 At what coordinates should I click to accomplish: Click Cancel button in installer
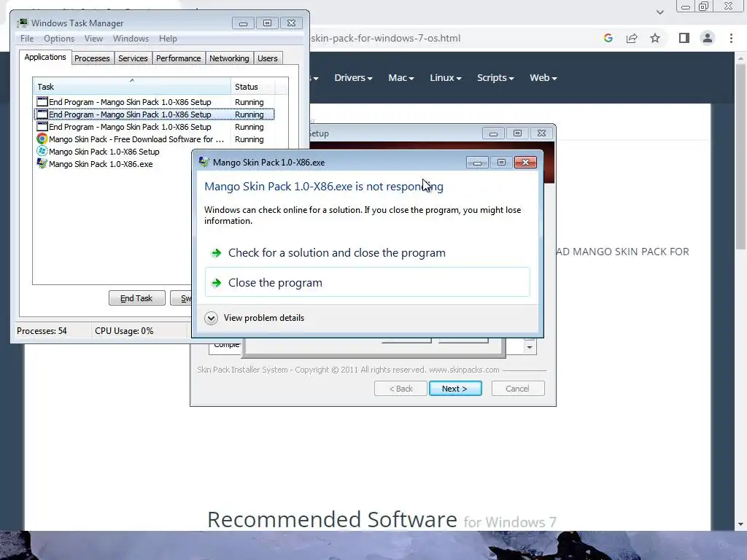click(518, 389)
